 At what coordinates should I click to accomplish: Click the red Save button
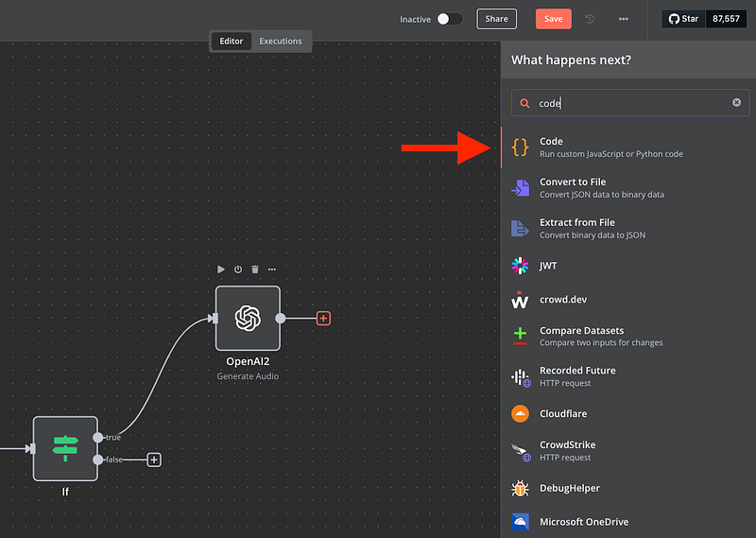[553, 19]
